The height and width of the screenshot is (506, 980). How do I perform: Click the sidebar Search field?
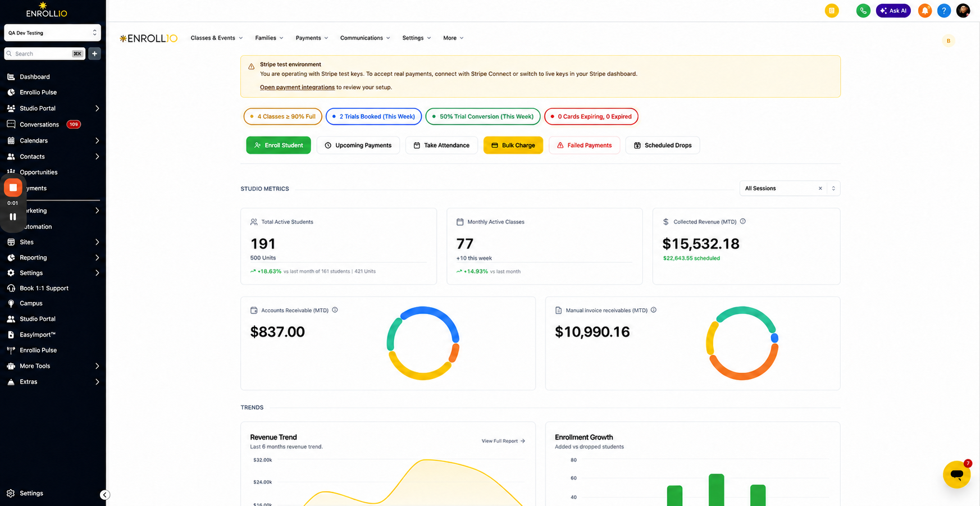pos(45,54)
